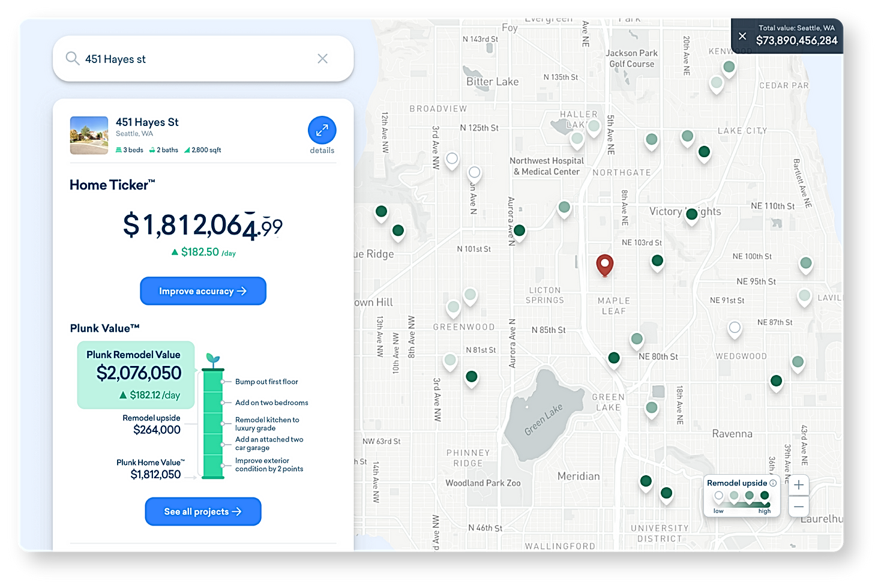The image size is (881, 588).
Task: Select the dark pin below N 81st St
Action: click(x=472, y=378)
